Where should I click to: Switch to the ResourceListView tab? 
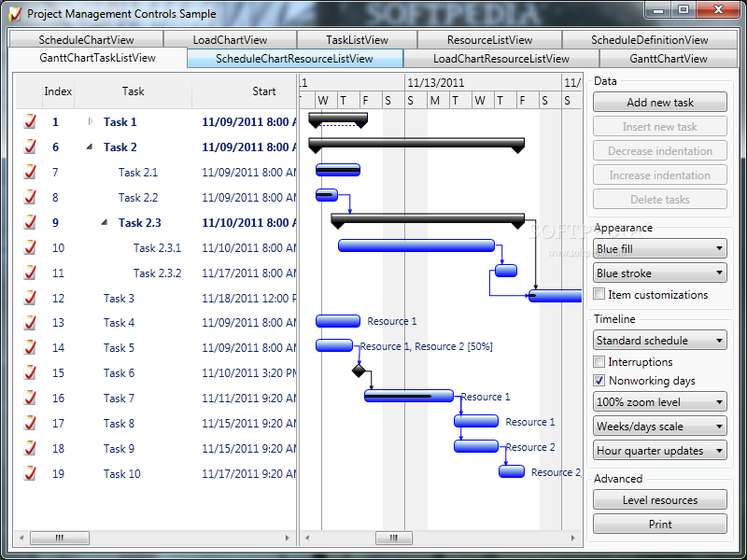(489, 39)
